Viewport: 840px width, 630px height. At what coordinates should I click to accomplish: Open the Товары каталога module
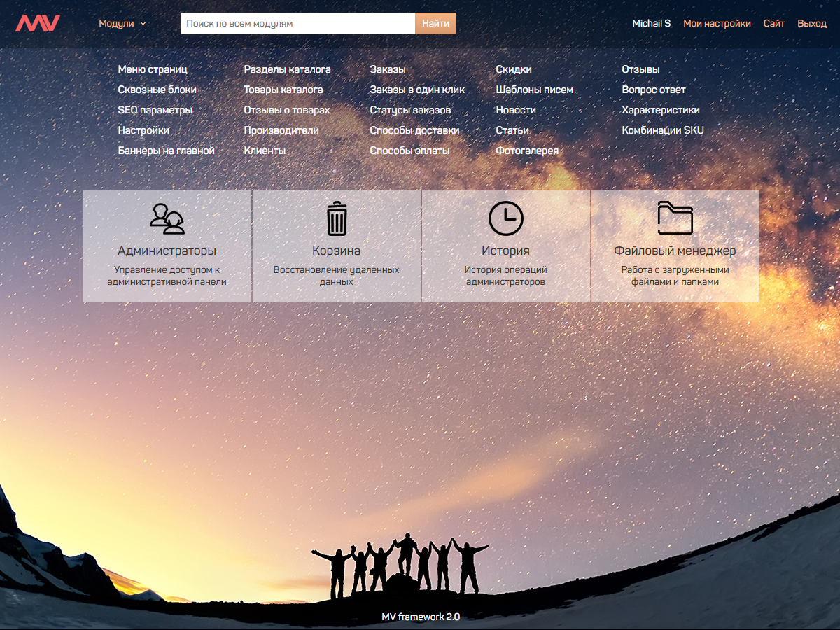pos(283,90)
